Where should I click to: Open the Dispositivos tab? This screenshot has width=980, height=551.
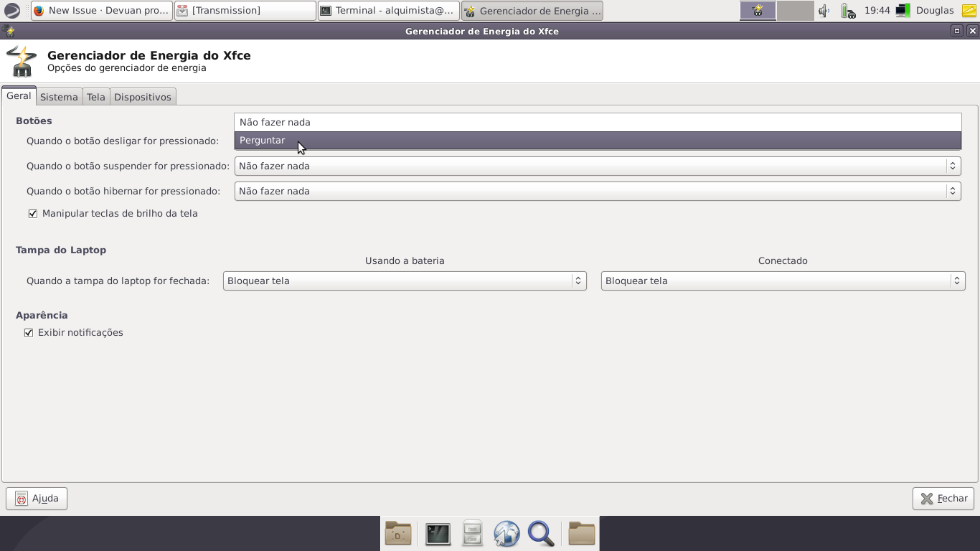pyautogui.click(x=143, y=97)
